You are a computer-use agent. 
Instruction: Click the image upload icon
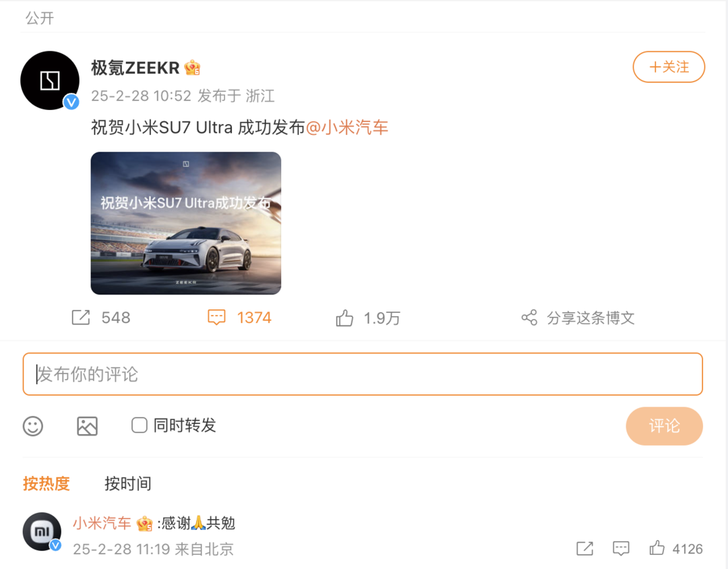tap(87, 425)
